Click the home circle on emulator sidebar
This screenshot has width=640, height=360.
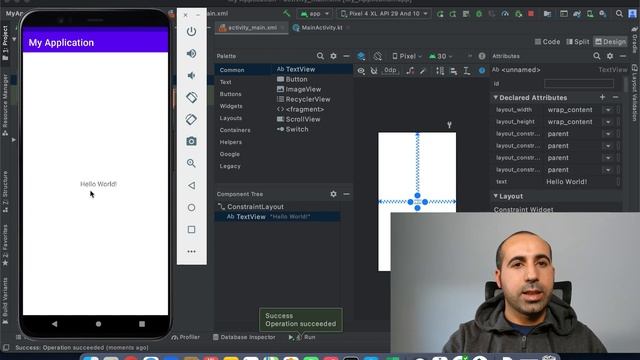pyautogui.click(x=191, y=207)
